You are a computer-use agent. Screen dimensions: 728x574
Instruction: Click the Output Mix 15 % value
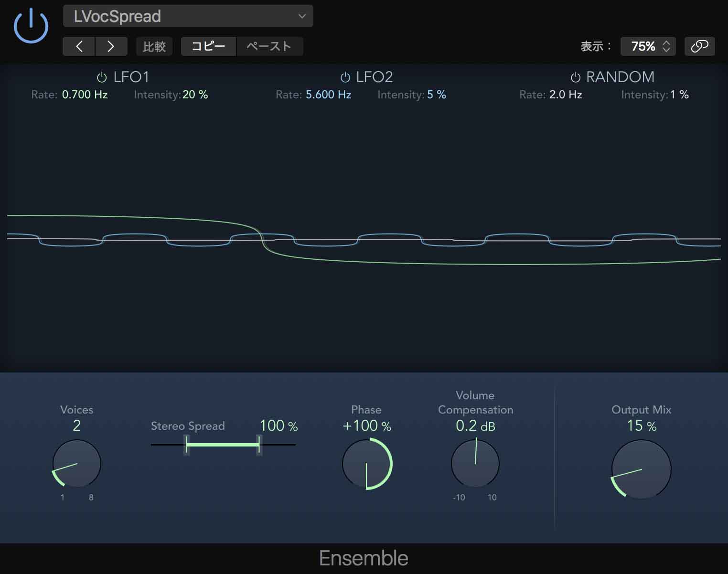click(x=642, y=425)
